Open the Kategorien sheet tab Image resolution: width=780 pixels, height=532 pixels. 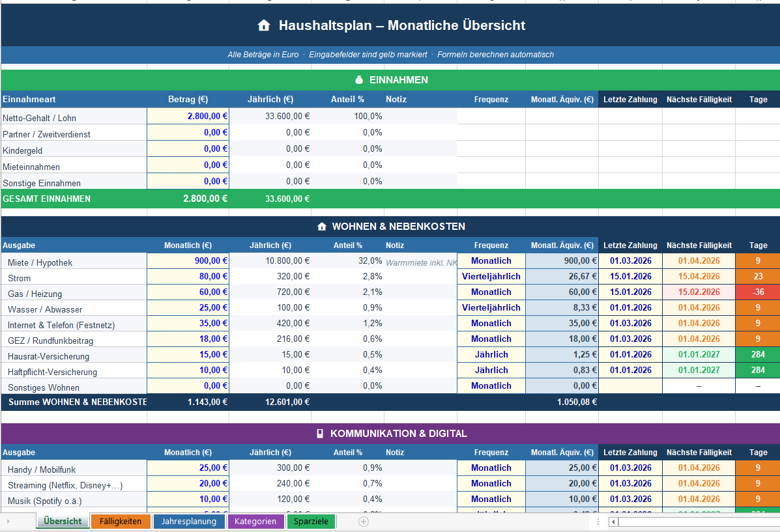click(255, 522)
